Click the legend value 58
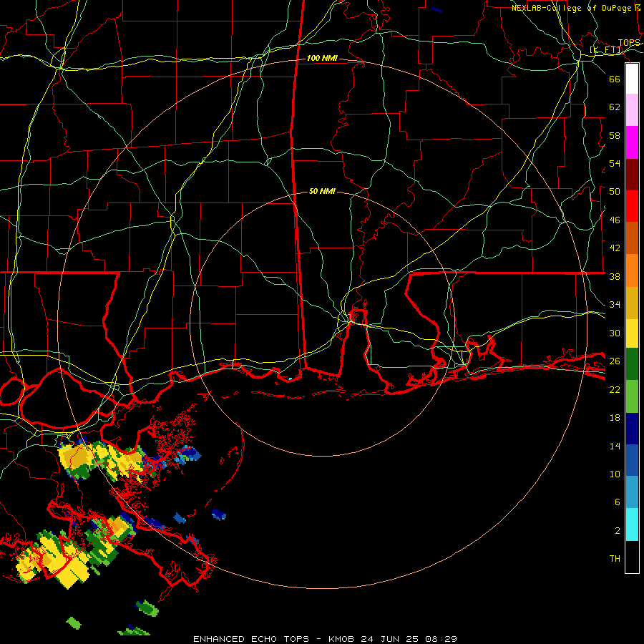The image size is (644, 644). (x=615, y=135)
